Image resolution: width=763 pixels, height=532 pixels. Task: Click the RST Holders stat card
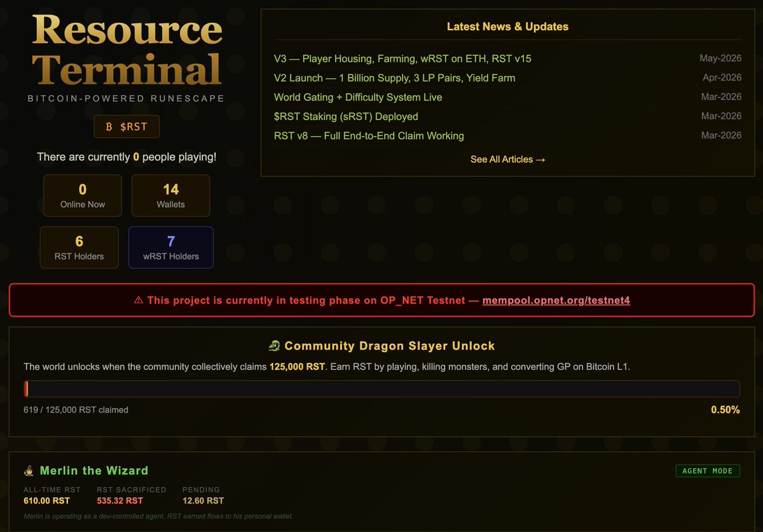(79, 247)
